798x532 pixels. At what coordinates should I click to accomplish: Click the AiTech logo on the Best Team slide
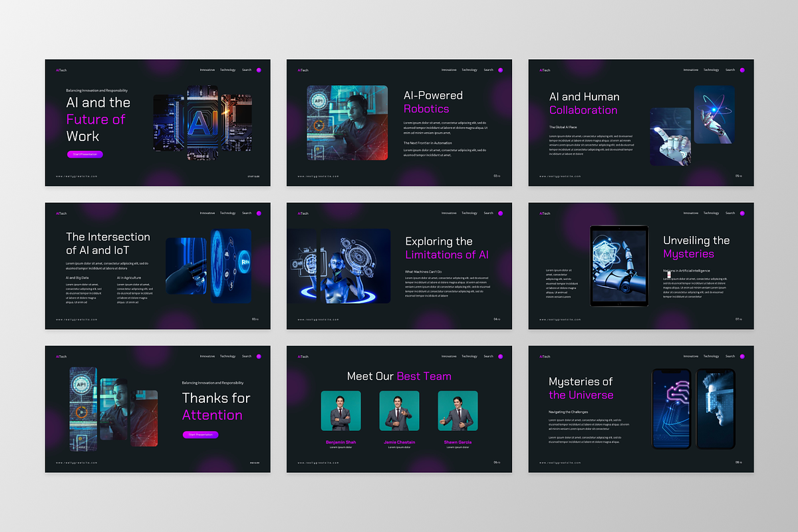[303, 356]
